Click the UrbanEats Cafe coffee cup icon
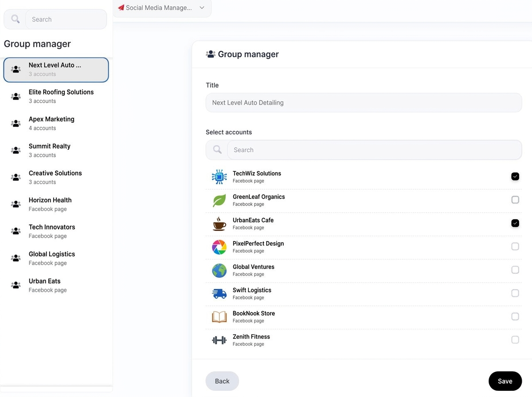532x397 pixels. [219, 223]
